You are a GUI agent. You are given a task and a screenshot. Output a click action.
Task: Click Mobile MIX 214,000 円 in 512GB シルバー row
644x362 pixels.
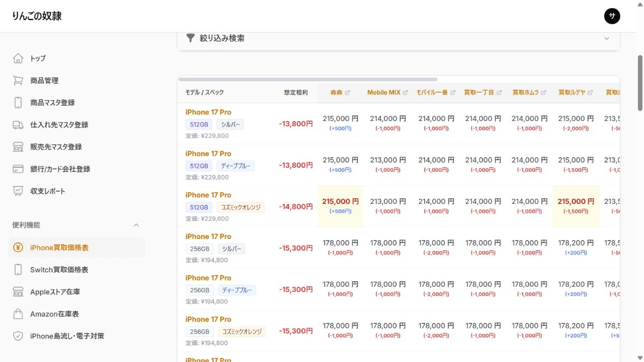[x=388, y=118]
